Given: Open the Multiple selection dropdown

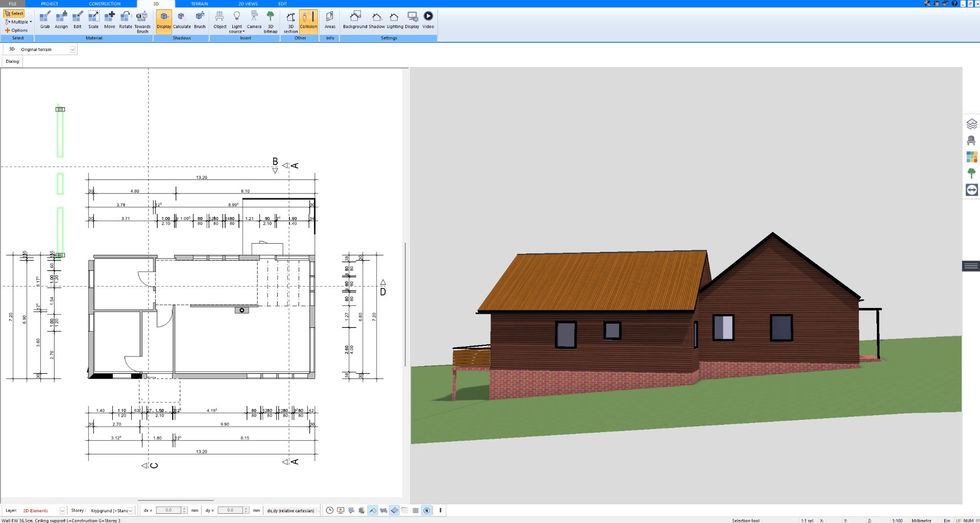Looking at the screenshot, I should click(18, 22).
